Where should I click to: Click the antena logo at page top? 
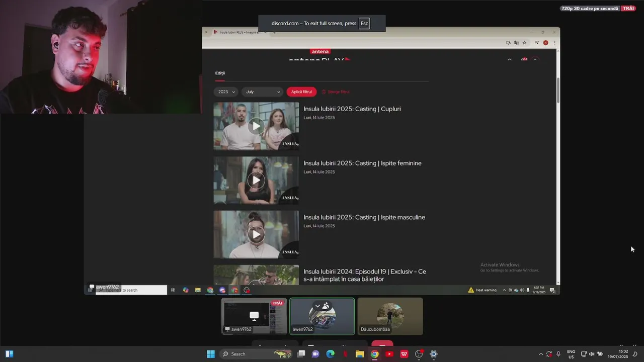click(x=320, y=51)
